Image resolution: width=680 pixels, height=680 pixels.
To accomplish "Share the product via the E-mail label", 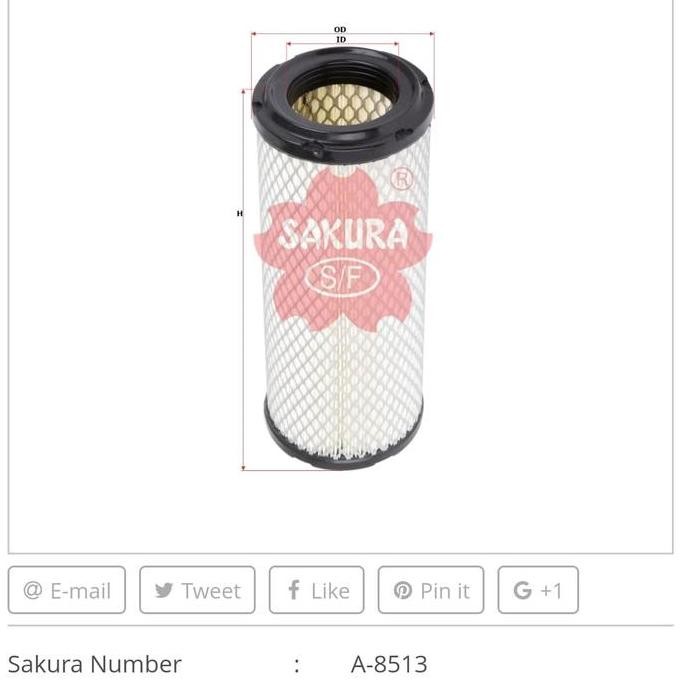I will pos(81,591).
